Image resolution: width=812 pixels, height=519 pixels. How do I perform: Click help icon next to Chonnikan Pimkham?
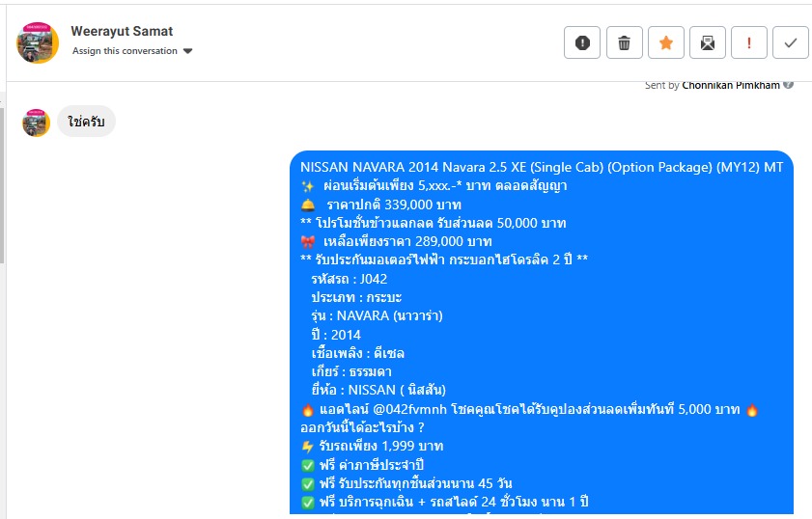click(x=788, y=85)
